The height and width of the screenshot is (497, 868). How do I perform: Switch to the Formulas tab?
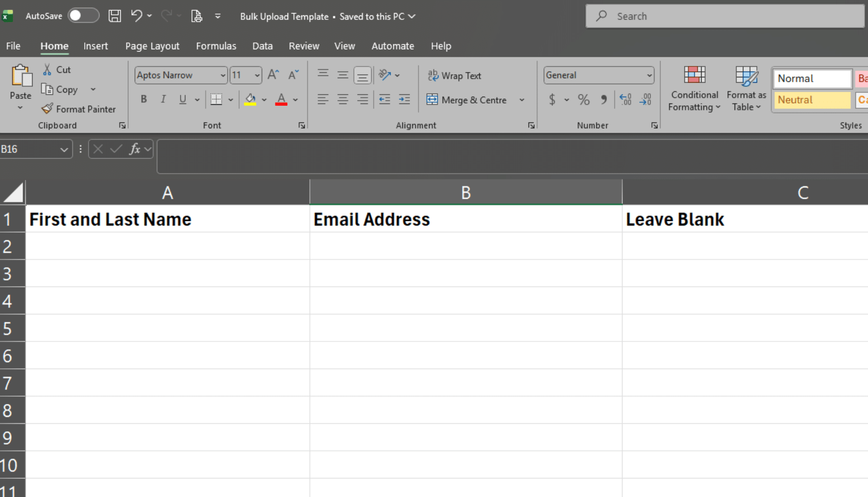pos(216,46)
